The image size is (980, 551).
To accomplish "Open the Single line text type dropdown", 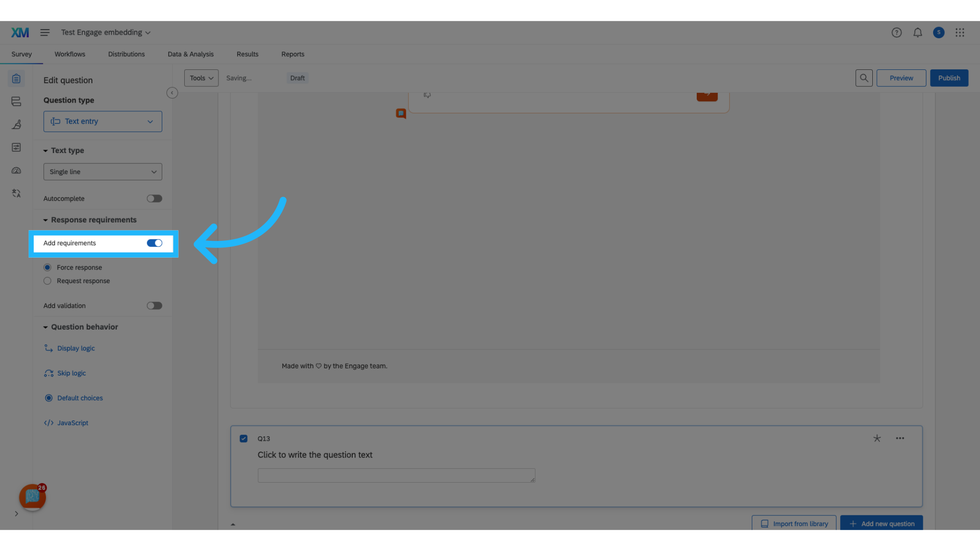I will point(103,172).
